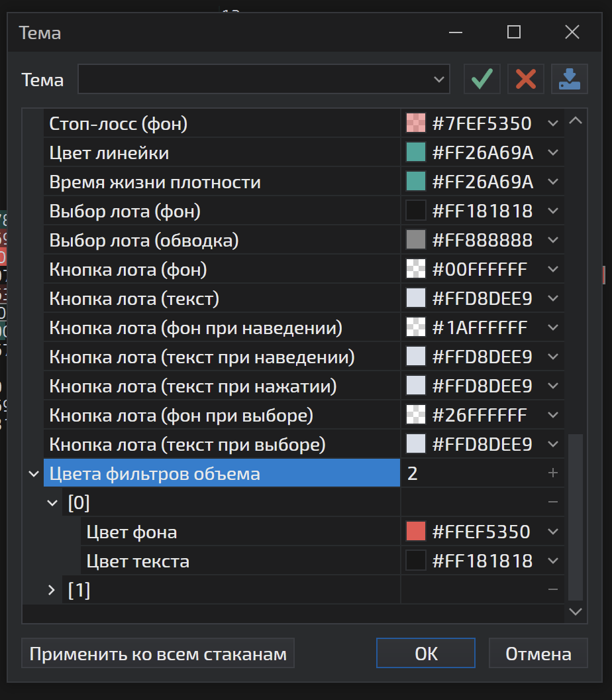This screenshot has height=700, width=612.
Task: Click the Цвет фона red color swatch
Action: [x=415, y=532]
